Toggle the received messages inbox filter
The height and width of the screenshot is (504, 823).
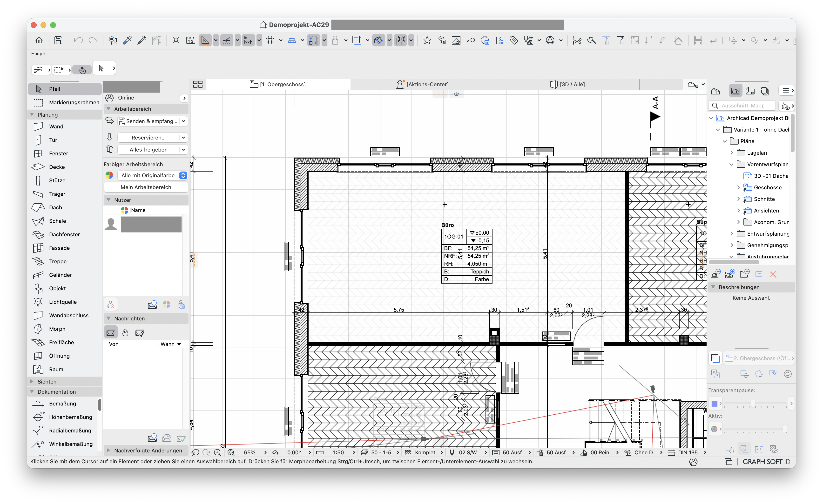[x=111, y=333]
